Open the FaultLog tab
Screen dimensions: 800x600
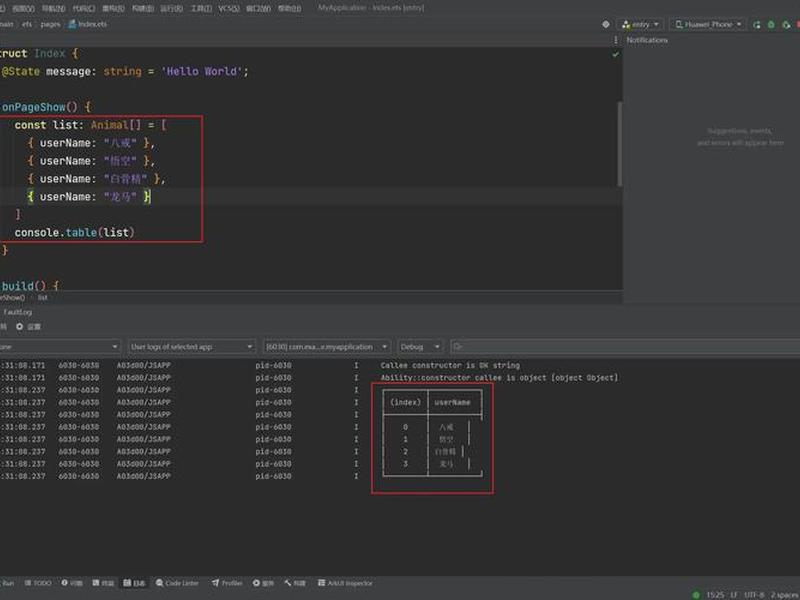point(17,312)
